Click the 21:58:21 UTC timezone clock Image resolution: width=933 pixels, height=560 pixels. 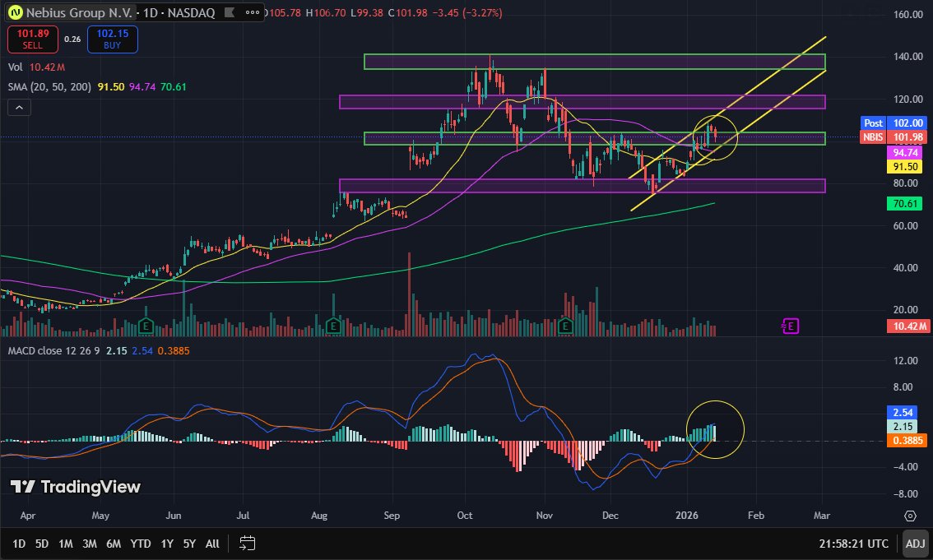tap(853, 544)
